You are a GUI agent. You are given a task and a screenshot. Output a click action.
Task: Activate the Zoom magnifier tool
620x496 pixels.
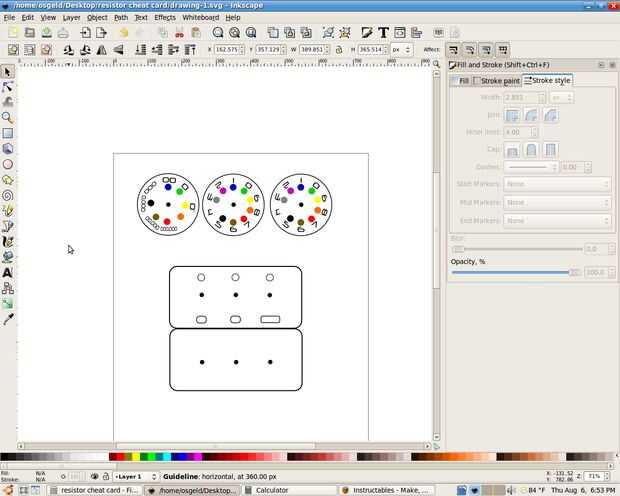click(8, 117)
